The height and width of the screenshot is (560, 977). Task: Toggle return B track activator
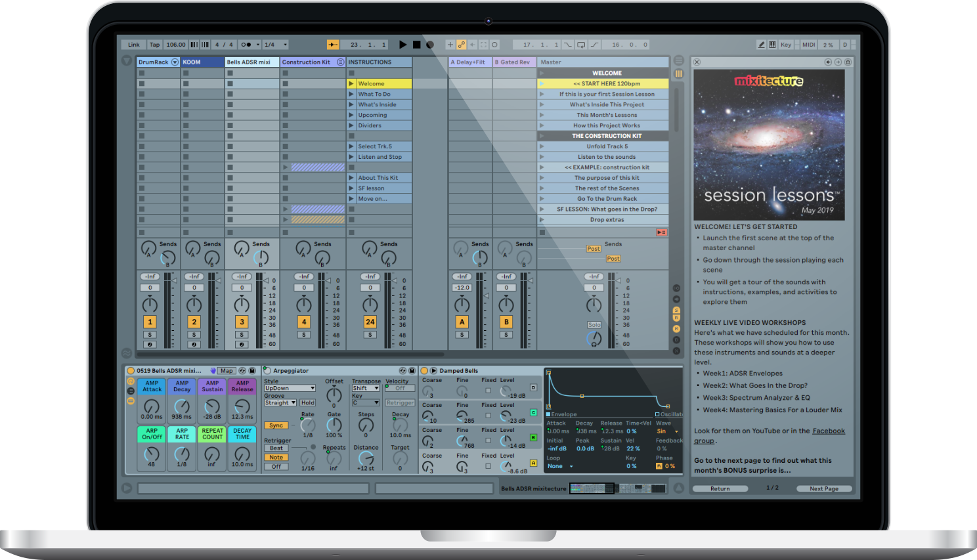tap(506, 322)
